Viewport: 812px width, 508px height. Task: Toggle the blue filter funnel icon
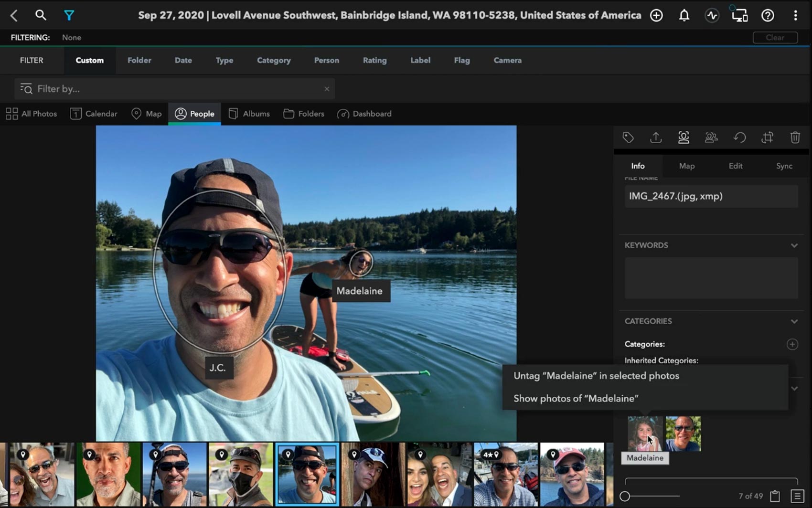tap(69, 15)
